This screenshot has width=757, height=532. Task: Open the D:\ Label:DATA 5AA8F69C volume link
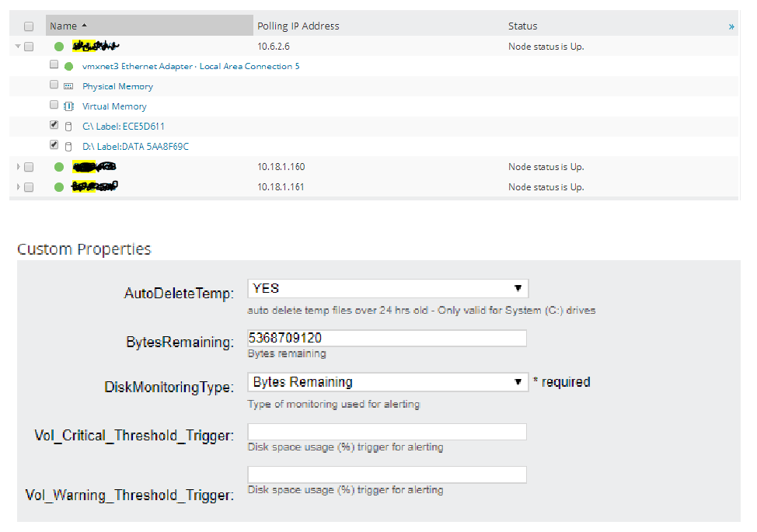pos(135,147)
